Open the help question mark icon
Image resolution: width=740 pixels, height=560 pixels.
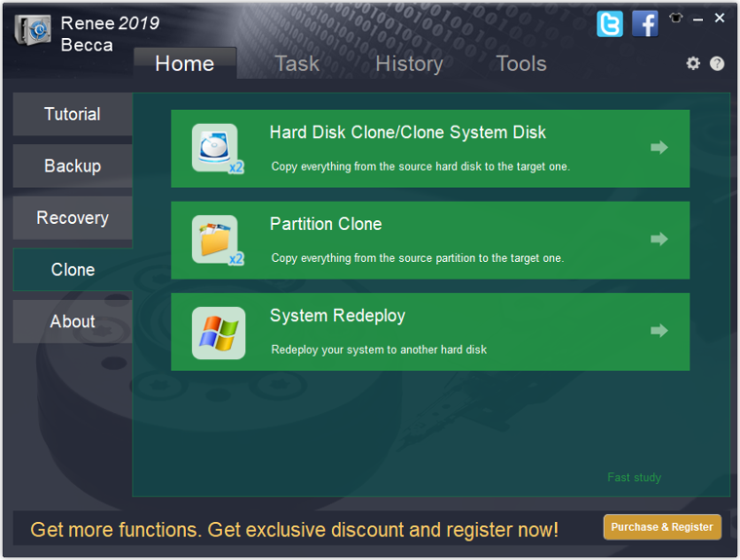717,63
